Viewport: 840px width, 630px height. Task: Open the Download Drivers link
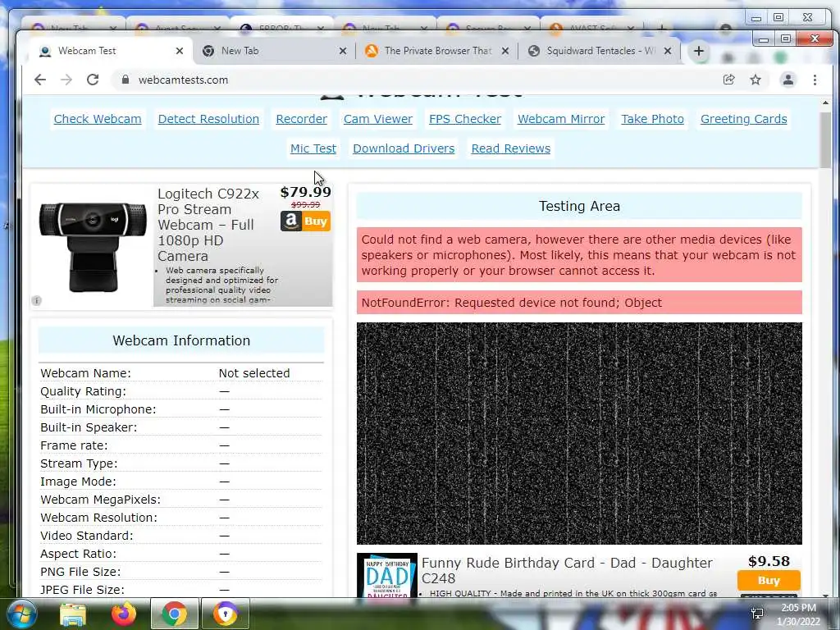tap(404, 148)
